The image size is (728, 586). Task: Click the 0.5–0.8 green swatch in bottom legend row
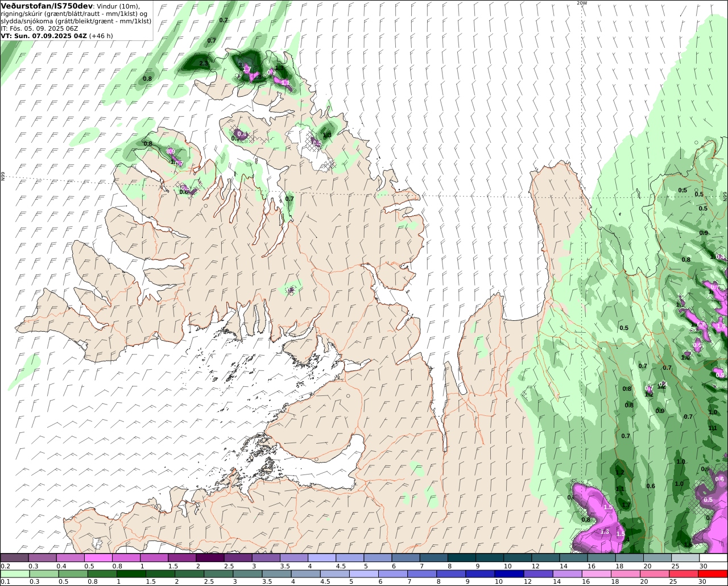click(73, 574)
